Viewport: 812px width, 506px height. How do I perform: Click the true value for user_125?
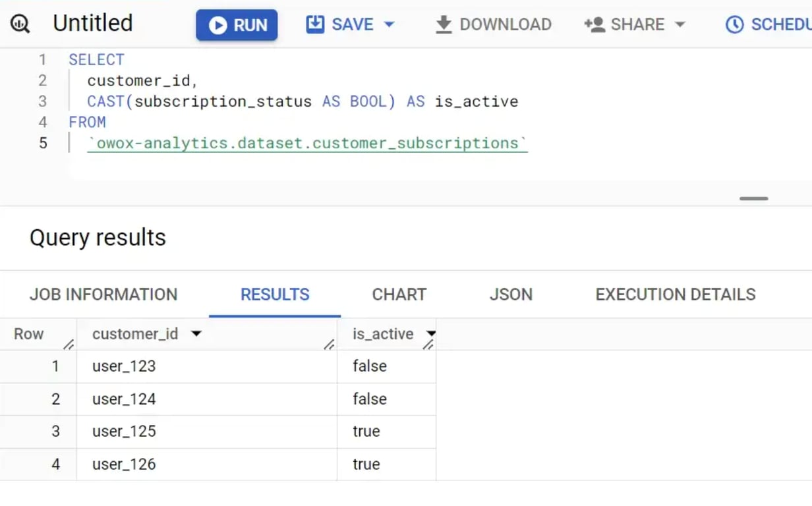coord(366,432)
